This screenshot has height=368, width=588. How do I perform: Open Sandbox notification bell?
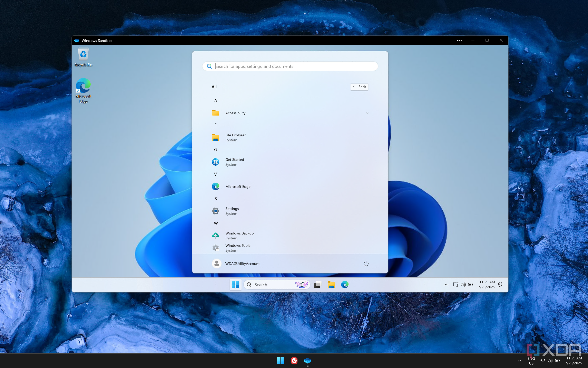[x=500, y=285]
